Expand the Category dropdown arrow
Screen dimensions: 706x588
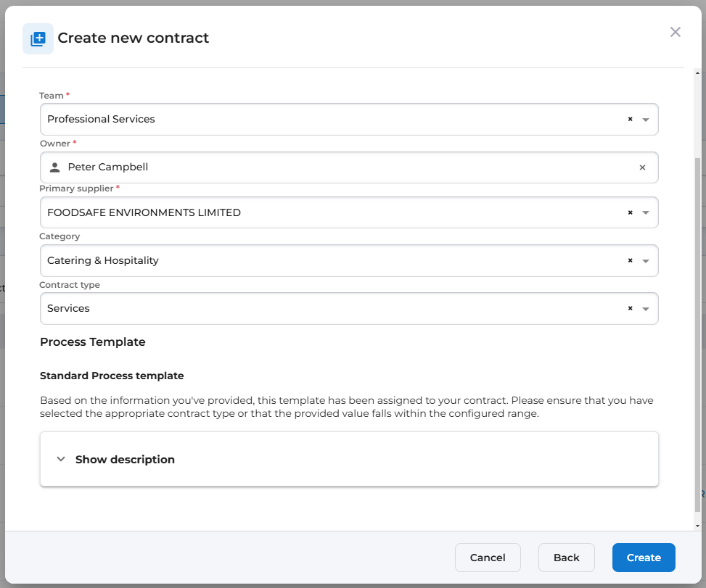point(646,260)
